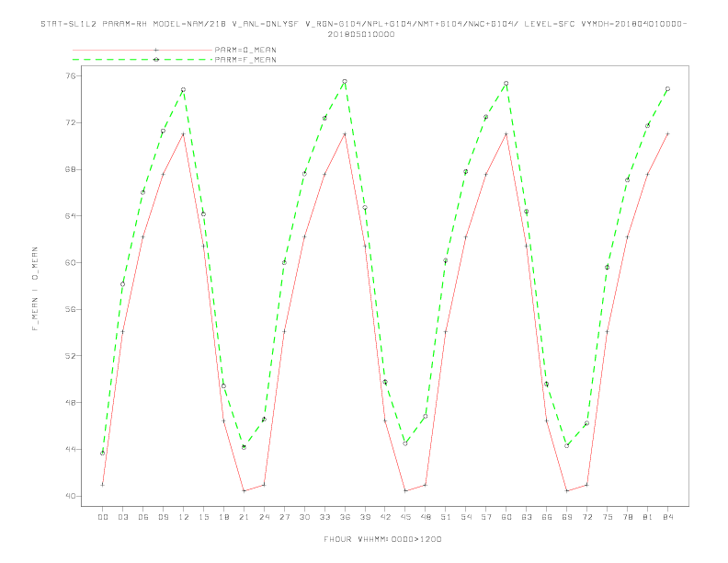The image size is (728, 563).
Task: Click the red O_MEAN plus marker at hour 60
Action: pyautogui.click(x=506, y=133)
